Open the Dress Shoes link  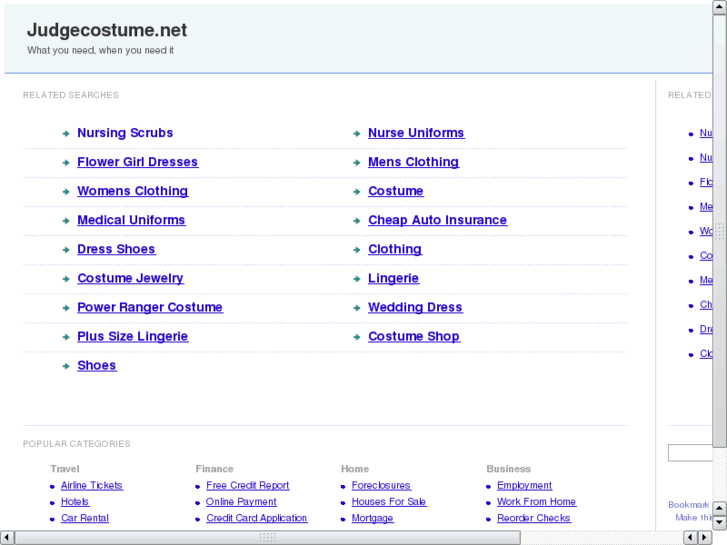click(116, 249)
